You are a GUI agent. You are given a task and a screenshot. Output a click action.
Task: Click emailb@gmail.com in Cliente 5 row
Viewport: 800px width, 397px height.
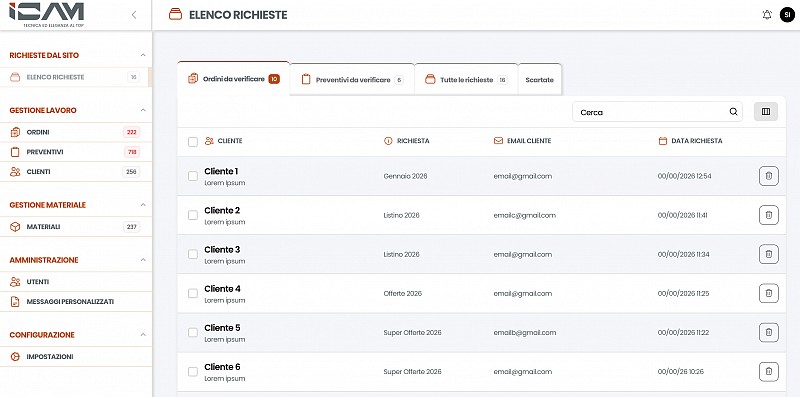(x=524, y=333)
